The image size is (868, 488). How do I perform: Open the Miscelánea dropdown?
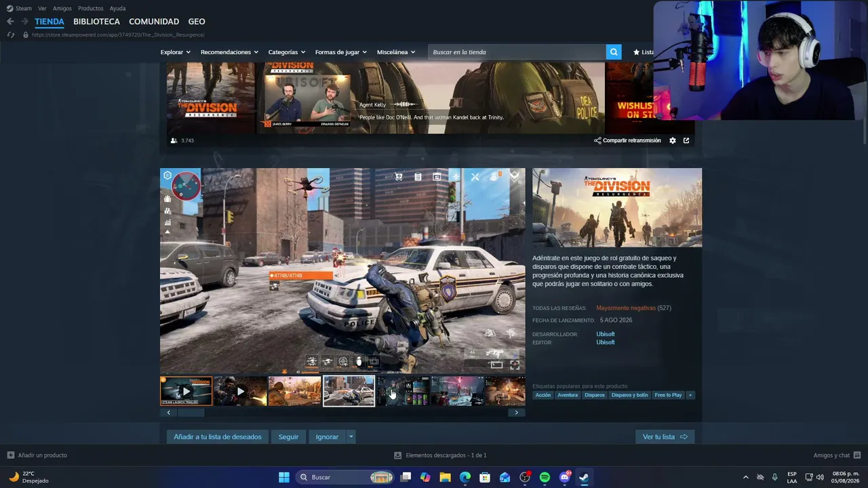click(x=396, y=52)
